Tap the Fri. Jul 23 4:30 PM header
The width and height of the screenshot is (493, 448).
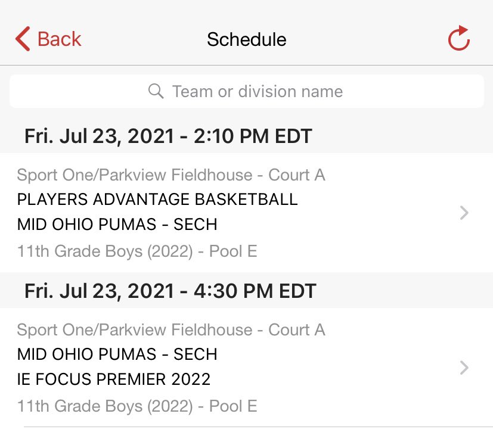tap(170, 291)
